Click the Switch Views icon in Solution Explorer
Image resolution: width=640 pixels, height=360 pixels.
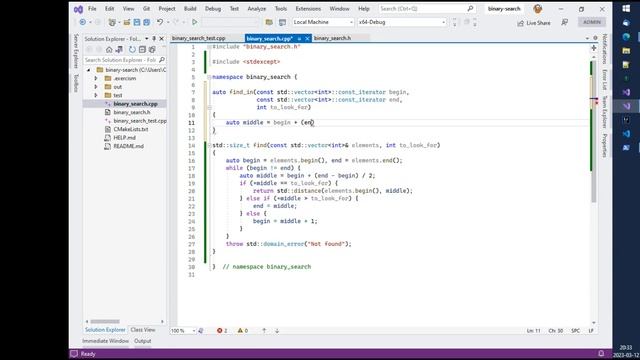point(119,49)
